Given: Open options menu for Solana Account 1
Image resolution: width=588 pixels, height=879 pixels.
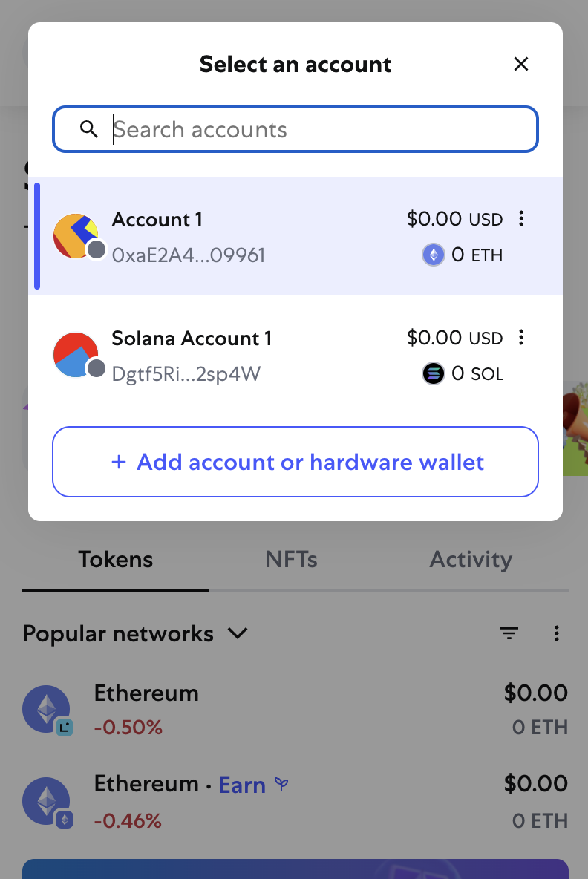Looking at the screenshot, I should click(520, 338).
